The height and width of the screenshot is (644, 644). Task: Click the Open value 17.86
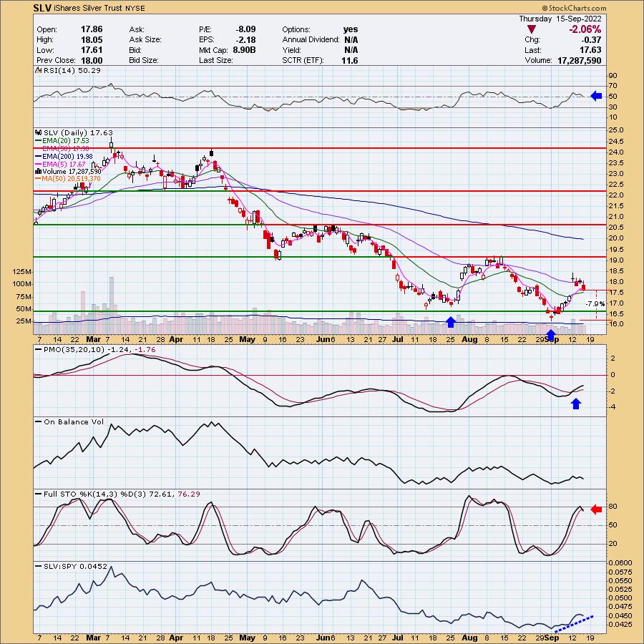click(92, 29)
